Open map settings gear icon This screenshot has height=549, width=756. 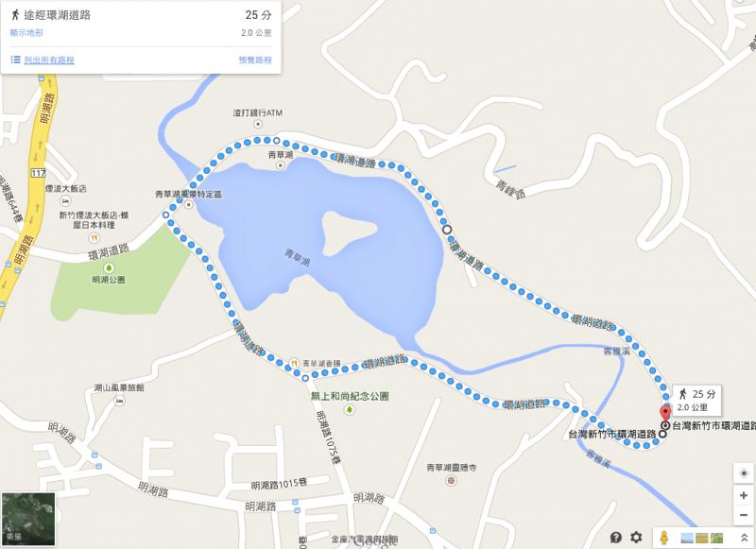636,537
